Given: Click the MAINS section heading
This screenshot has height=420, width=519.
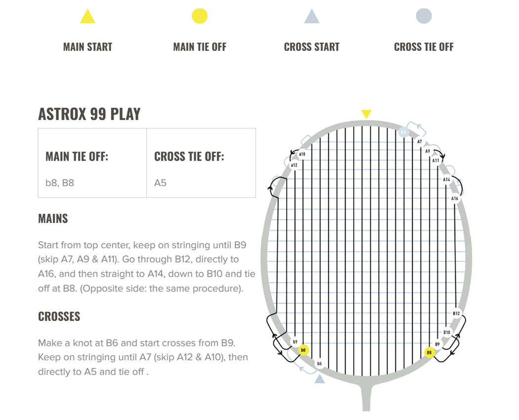Looking at the screenshot, I should click(53, 218).
